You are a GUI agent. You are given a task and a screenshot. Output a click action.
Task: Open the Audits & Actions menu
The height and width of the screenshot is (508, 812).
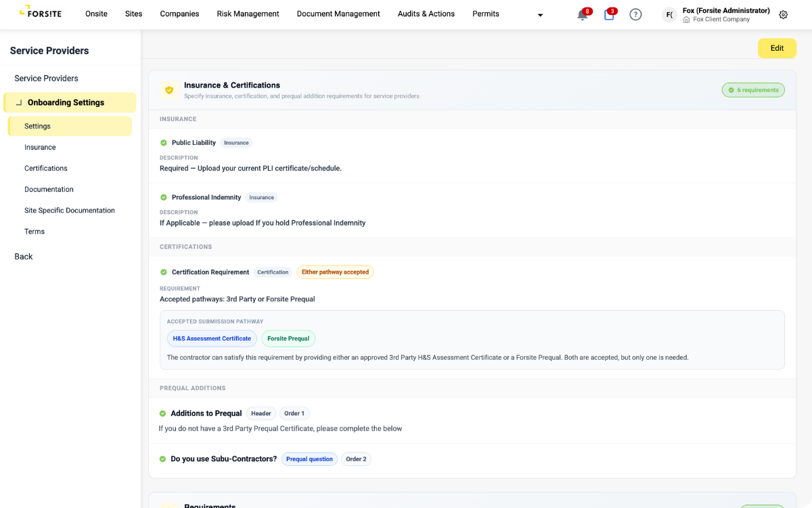(x=426, y=14)
